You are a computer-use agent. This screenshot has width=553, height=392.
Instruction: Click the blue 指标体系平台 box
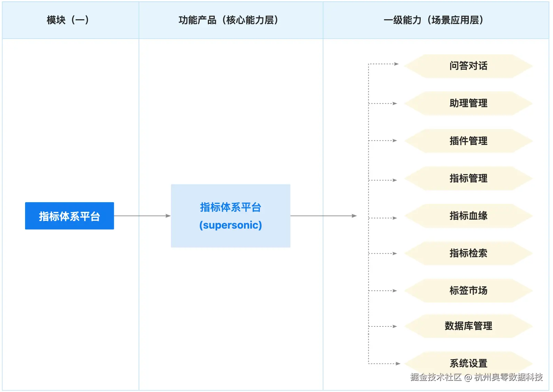pyautogui.click(x=69, y=216)
